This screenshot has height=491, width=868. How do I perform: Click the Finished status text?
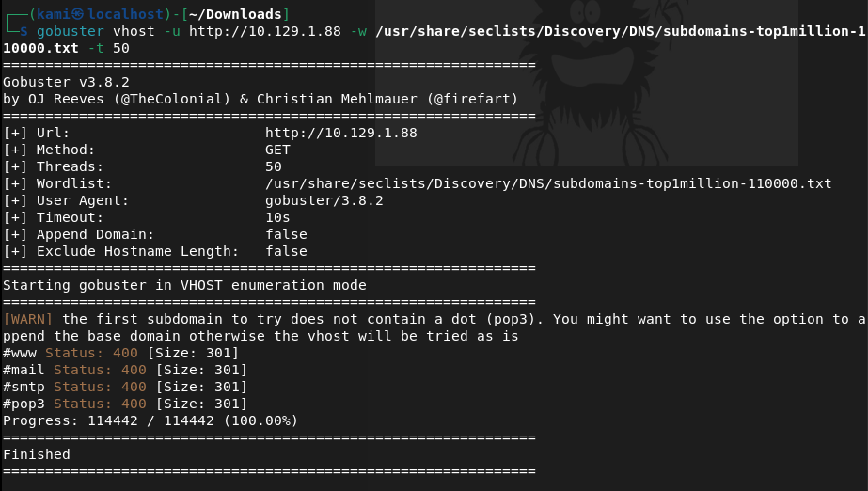tap(37, 454)
